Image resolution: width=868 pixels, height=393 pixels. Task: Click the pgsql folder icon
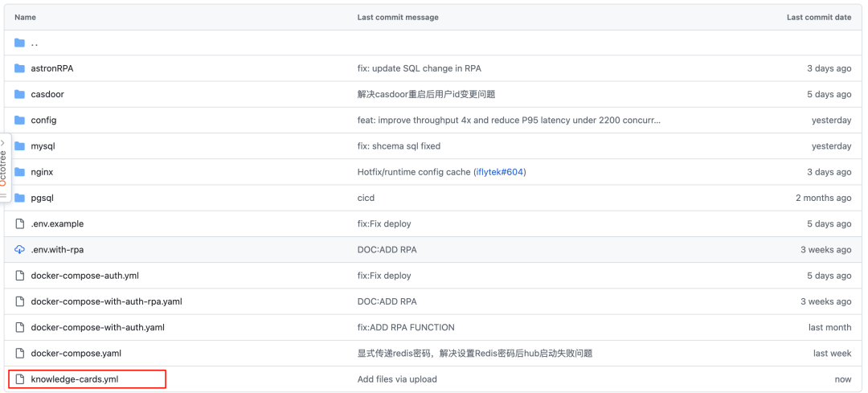[20, 198]
